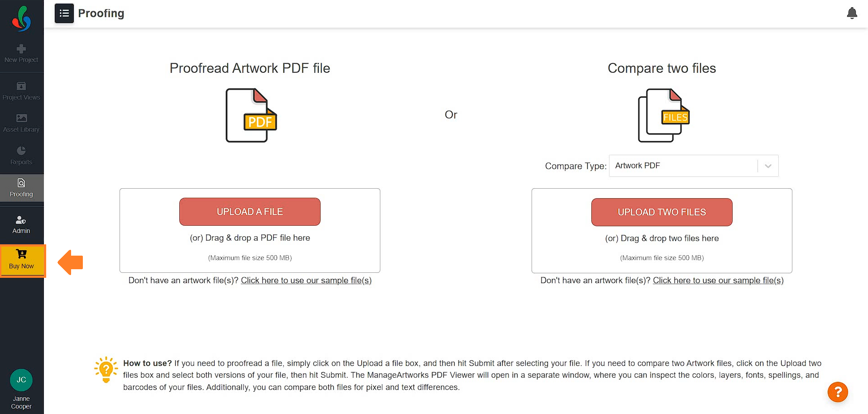
Task: Open the notifications bell
Action: [x=852, y=13]
